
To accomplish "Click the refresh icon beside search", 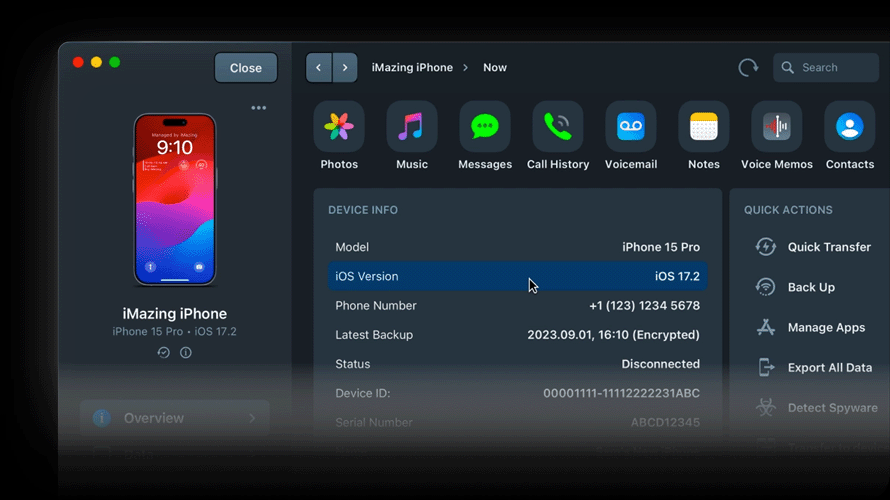I will tap(748, 68).
